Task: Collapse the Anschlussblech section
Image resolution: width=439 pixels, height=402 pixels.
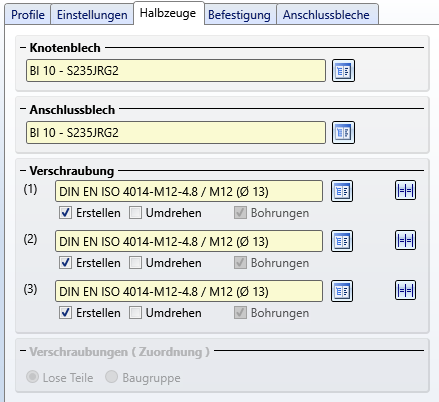Action: coord(23,109)
